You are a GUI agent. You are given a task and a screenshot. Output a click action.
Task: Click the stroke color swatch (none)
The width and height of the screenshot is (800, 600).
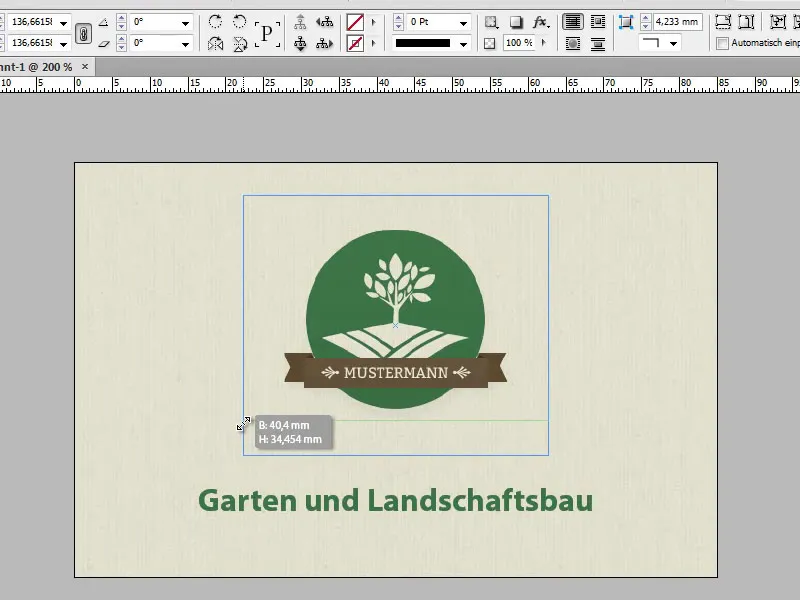click(355, 43)
